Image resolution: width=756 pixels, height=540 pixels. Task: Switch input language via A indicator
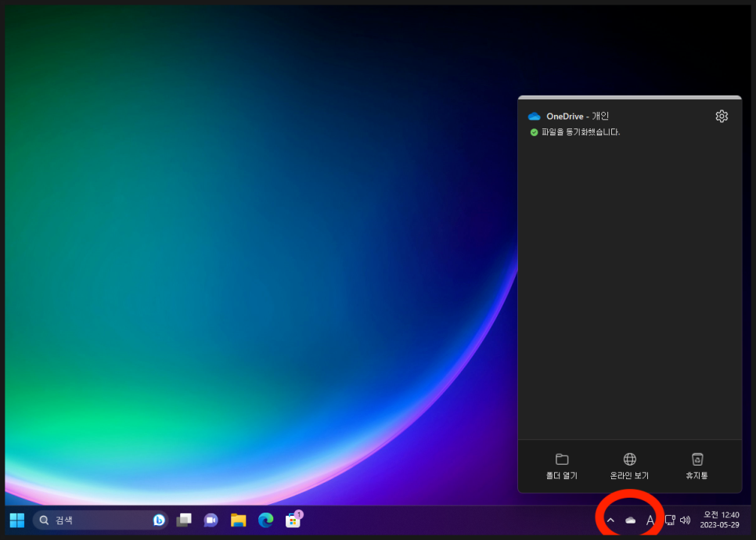[x=650, y=520]
